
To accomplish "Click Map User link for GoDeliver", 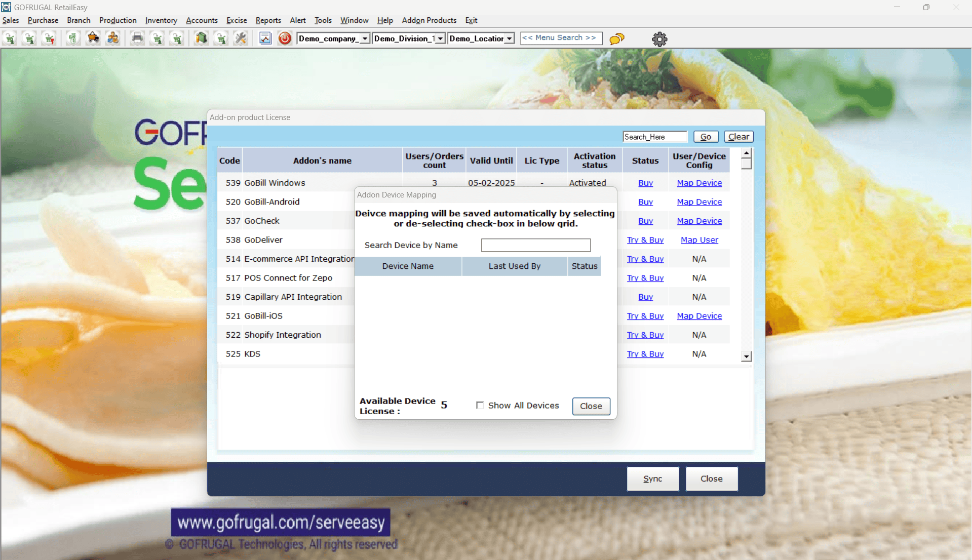I will pyautogui.click(x=699, y=240).
